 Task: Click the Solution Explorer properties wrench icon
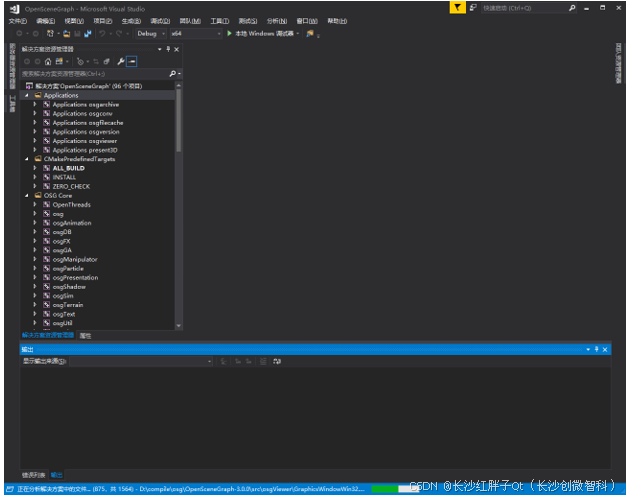pyautogui.click(x=120, y=61)
